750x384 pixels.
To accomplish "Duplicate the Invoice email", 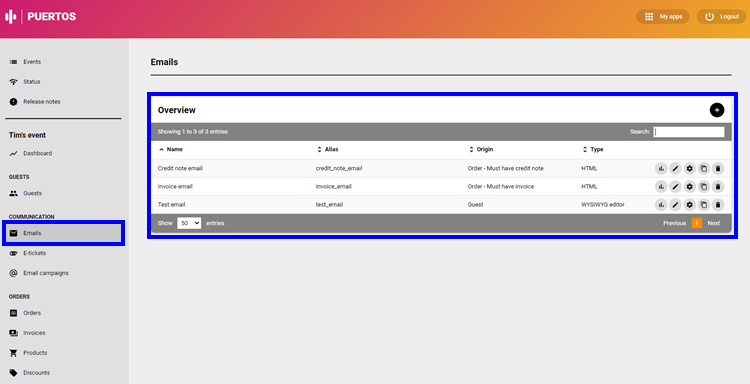I will pyautogui.click(x=704, y=187).
